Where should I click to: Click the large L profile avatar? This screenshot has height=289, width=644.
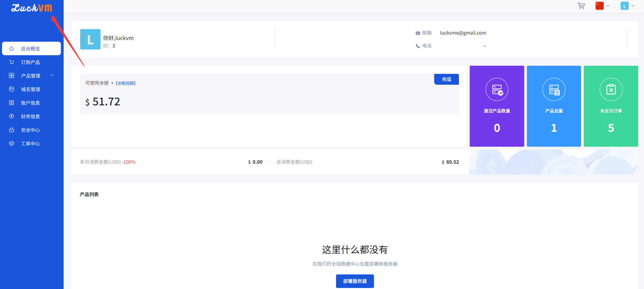click(90, 39)
